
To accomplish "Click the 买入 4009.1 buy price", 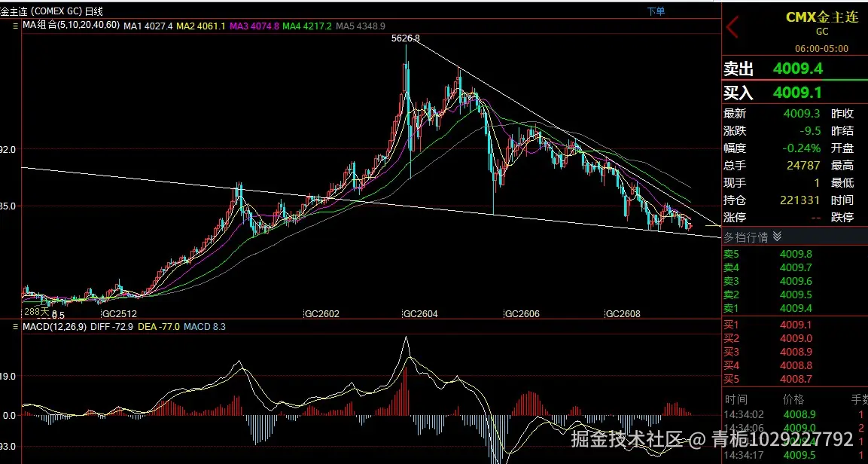I will click(x=773, y=92).
